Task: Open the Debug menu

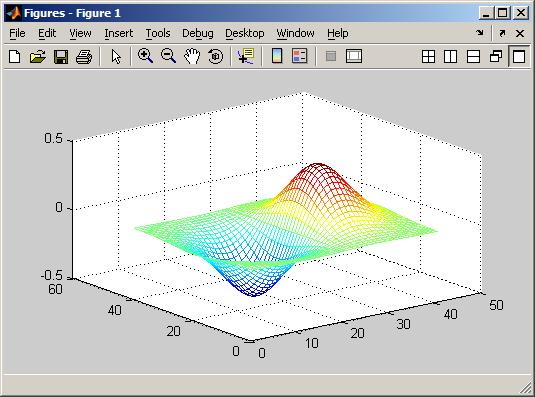Action: [198, 33]
